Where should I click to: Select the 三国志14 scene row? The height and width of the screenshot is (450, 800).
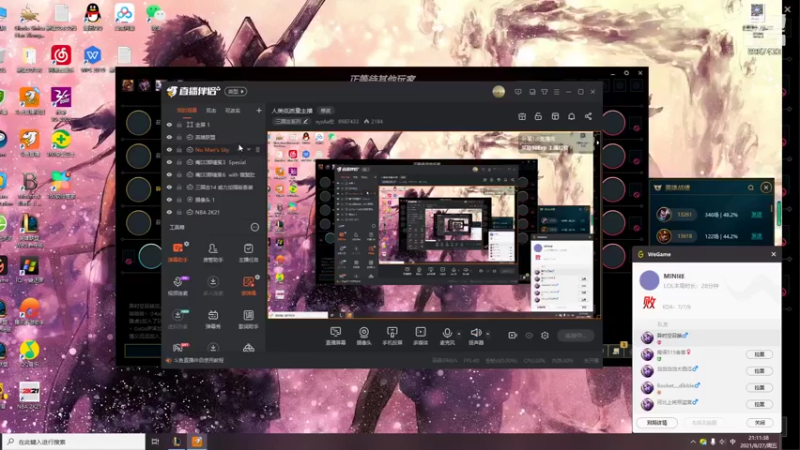pyautogui.click(x=214, y=187)
